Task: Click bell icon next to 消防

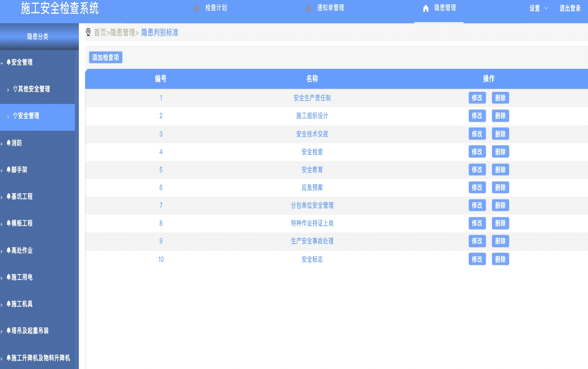Action: (x=9, y=143)
